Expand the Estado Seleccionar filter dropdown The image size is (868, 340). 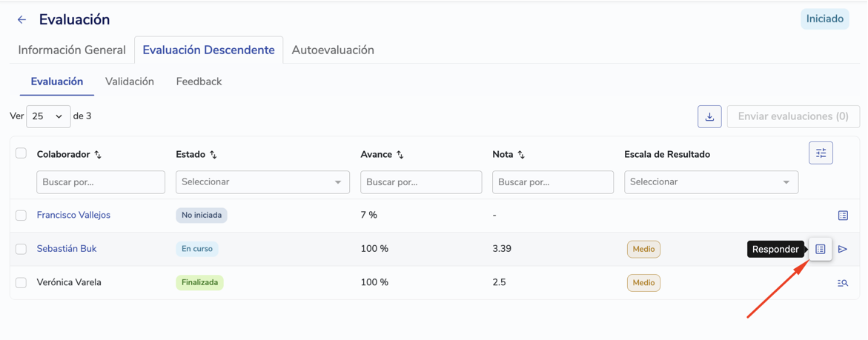pos(262,182)
